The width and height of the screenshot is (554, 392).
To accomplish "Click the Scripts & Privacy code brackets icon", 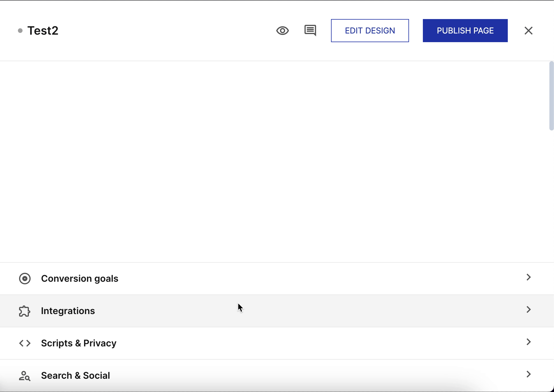I will [x=25, y=343].
